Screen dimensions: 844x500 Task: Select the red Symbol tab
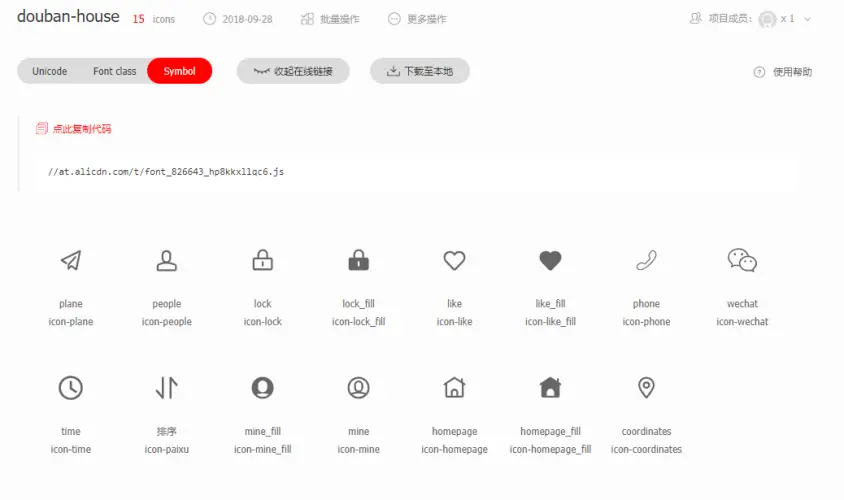[x=179, y=71]
